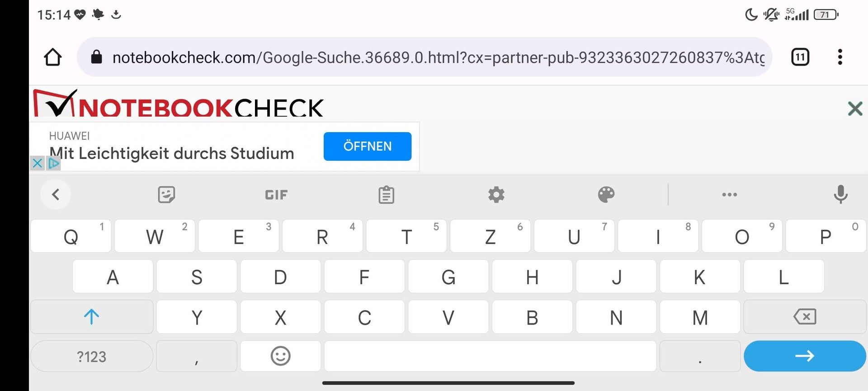This screenshot has height=391, width=868.
Task: Start voice typing with microphone
Action: coord(840,195)
